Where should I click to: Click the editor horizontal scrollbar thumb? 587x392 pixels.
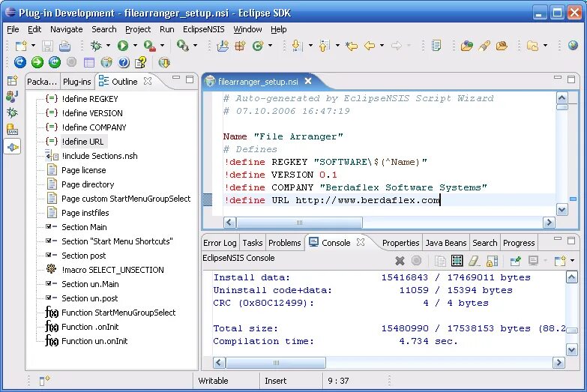pos(299,223)
